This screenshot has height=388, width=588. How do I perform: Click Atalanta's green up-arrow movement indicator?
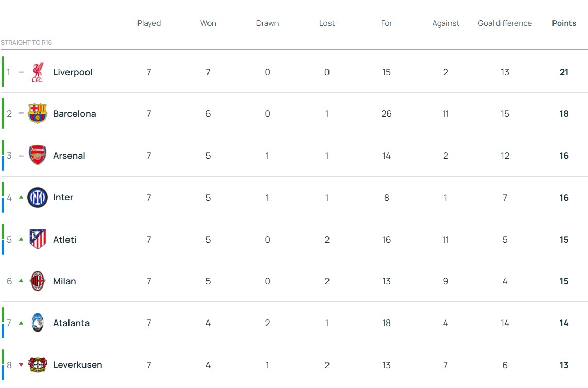coord(21,323)
